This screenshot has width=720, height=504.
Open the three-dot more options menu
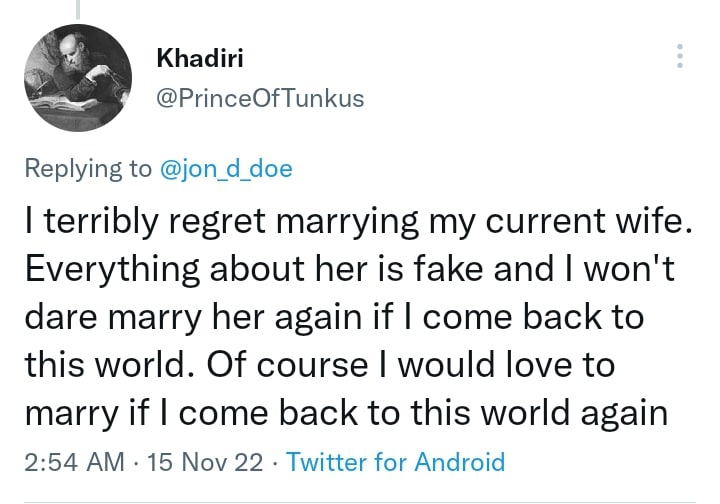pos(681,56)
